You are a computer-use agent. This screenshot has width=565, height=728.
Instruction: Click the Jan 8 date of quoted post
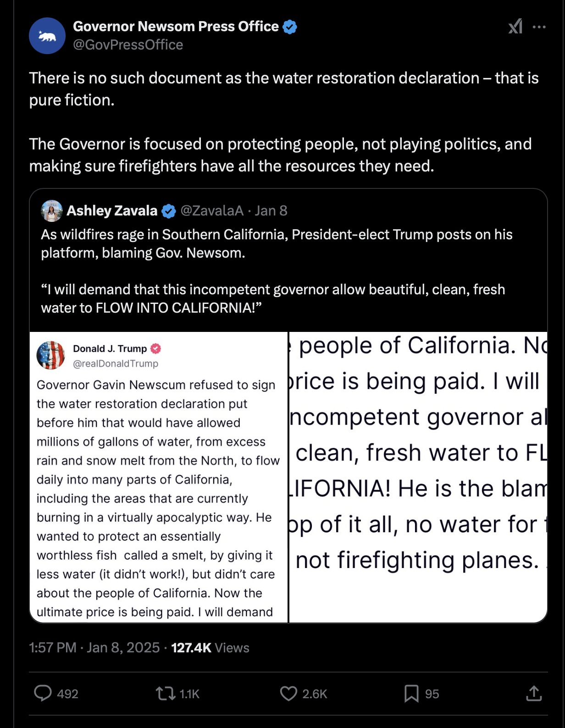coord(271,211)
